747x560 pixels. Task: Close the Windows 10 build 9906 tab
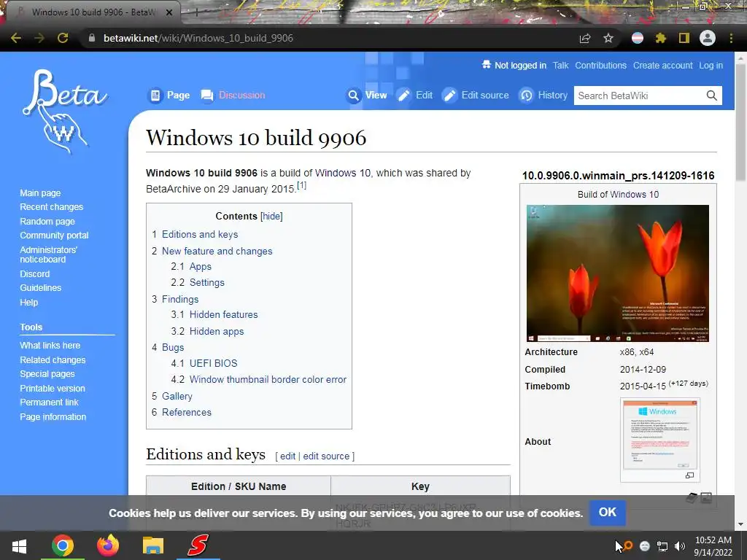click(169, 12)
